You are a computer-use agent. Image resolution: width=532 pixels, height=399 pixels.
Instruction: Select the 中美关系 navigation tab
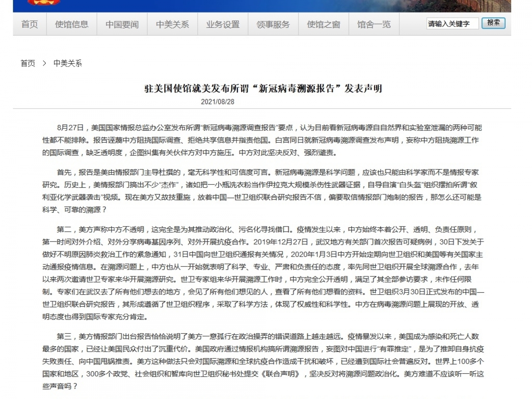(x=172, y=24)
